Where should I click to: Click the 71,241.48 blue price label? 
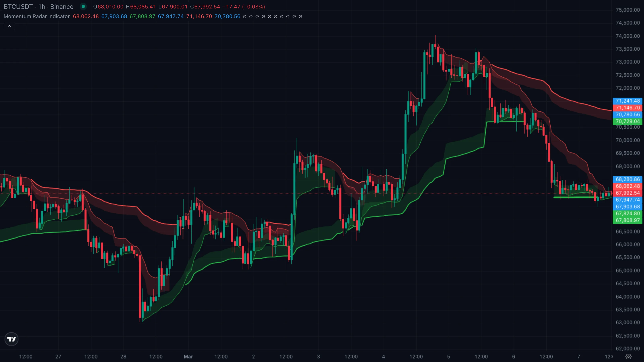pos(627,101)
